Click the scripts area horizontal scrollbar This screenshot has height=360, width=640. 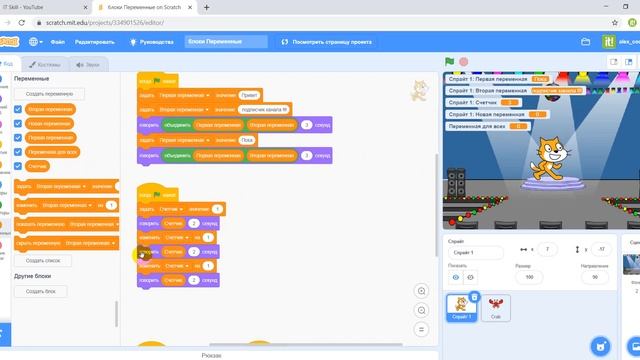(305, 345)
